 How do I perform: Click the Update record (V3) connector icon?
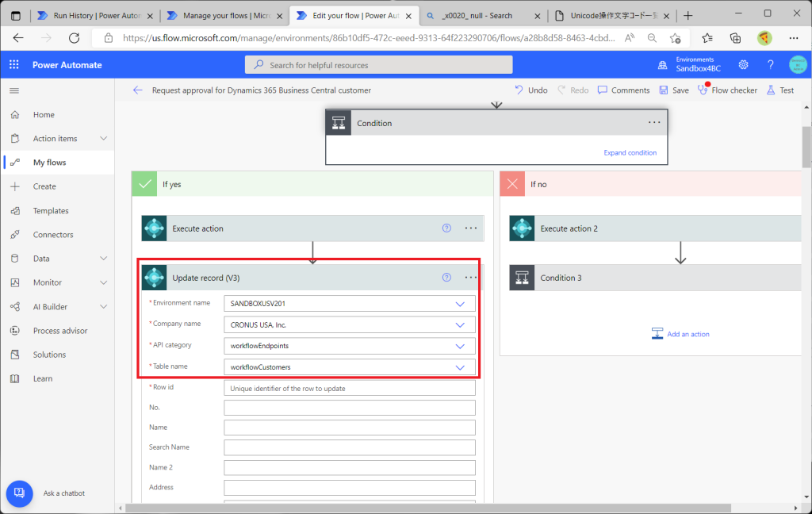(x=155, y=278)
